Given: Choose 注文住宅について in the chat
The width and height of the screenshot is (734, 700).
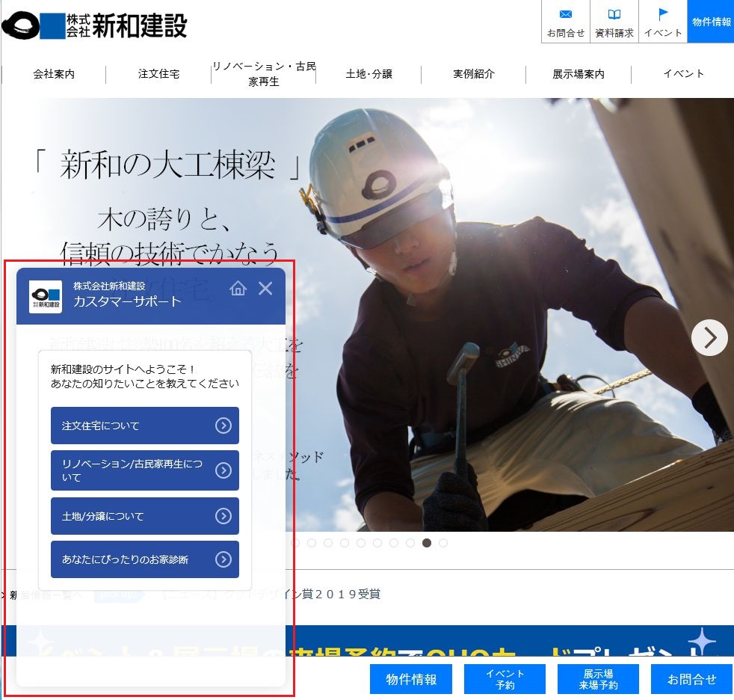Looking at the screenshot, I should [x=145, y=425].
